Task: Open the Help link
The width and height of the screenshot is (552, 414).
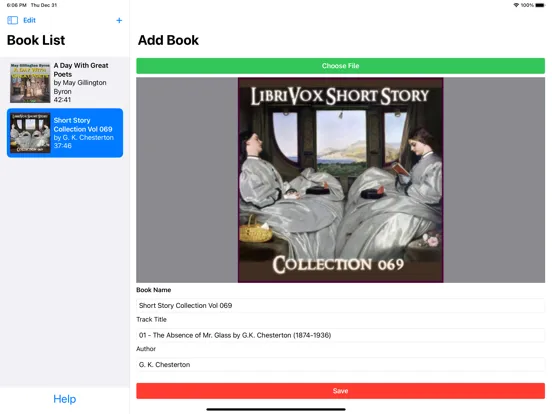Action: pyautogui.click(x=65, y=399)
